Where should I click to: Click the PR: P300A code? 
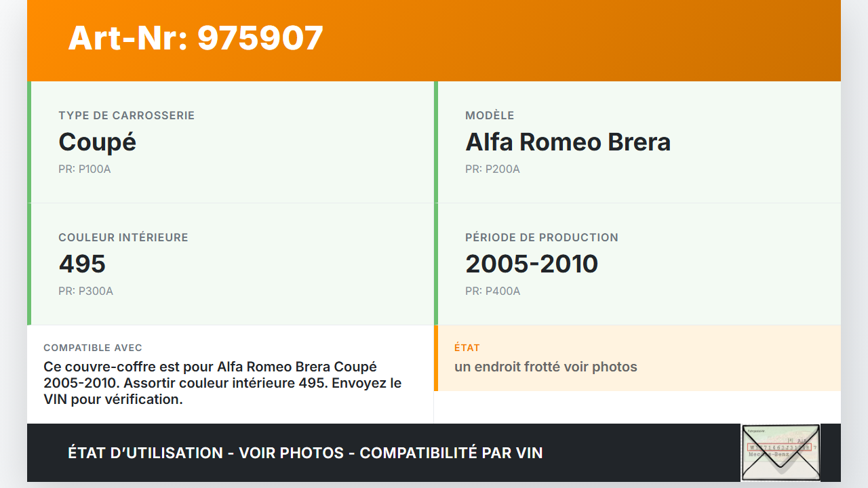(x=85, y=291)
